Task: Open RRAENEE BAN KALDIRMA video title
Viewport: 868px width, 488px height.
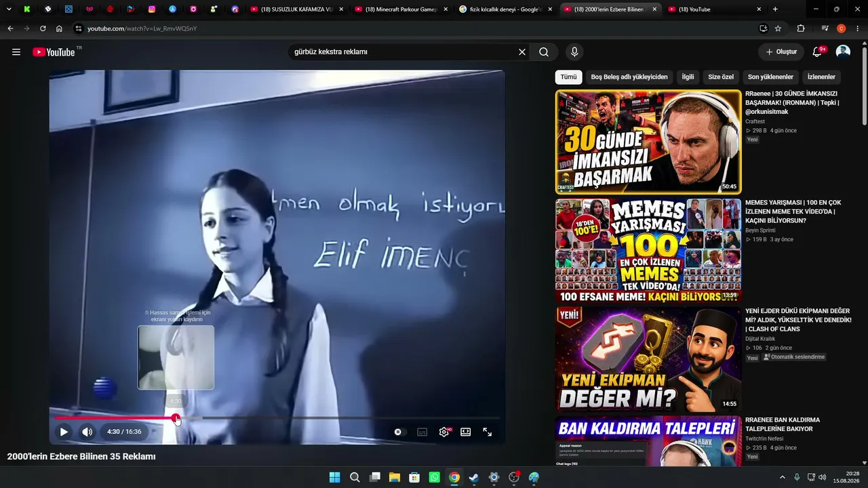Action: [783, 424]
